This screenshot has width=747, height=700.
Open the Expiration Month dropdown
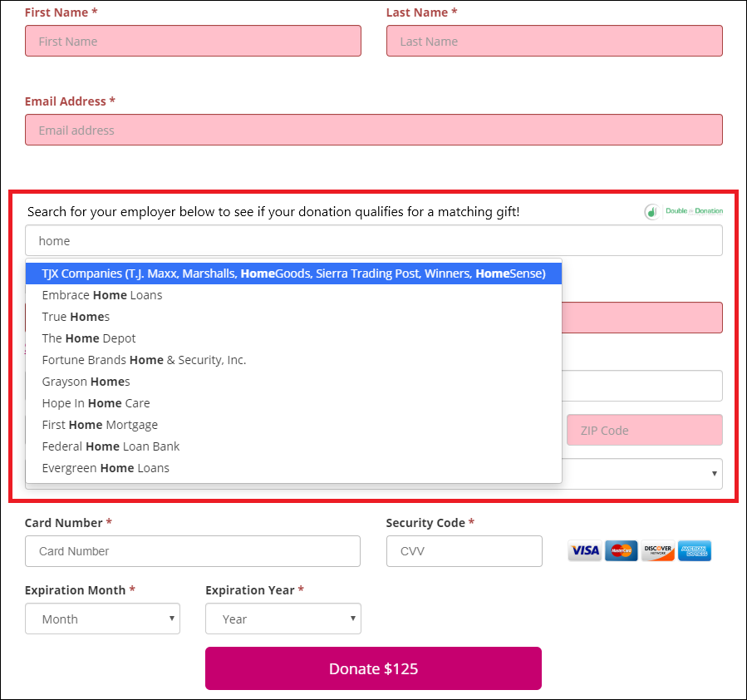coord(102,619)
